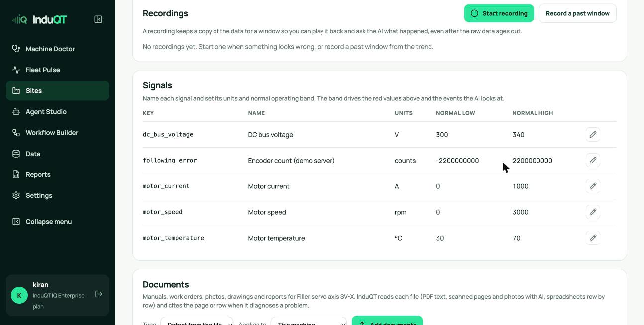
Task: Click normal low value 300
Action: (x=442, y=135)
